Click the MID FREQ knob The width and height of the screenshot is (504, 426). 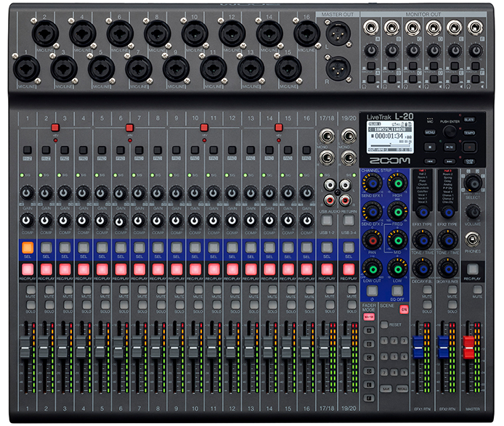tap(397, 212)
